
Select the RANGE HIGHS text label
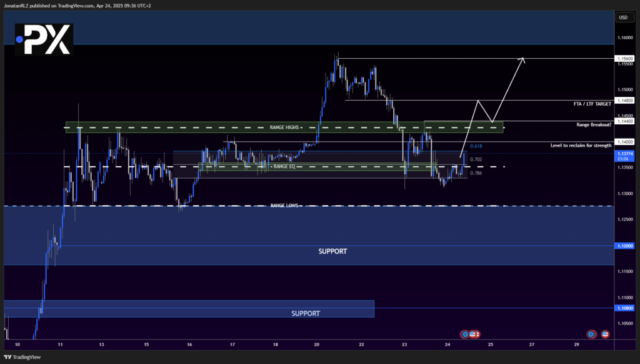point(285,127)
